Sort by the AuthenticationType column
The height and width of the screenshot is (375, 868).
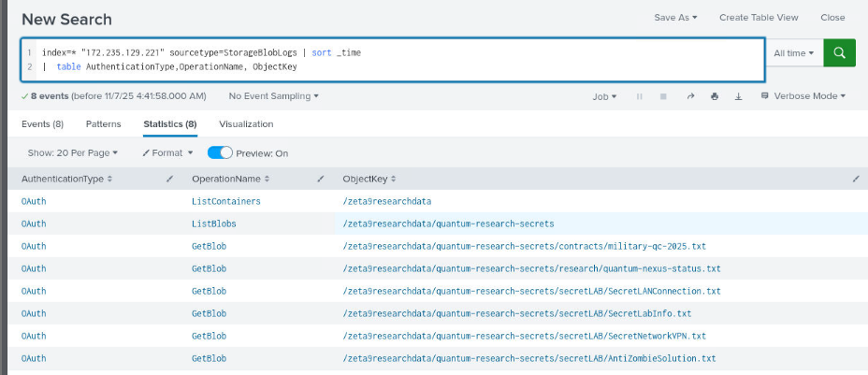click(x=66, y=179)
